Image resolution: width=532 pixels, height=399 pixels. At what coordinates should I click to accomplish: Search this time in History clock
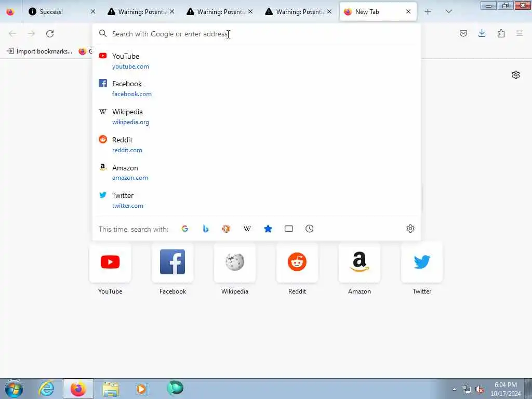pyautogui.click(x=310, y=229)
